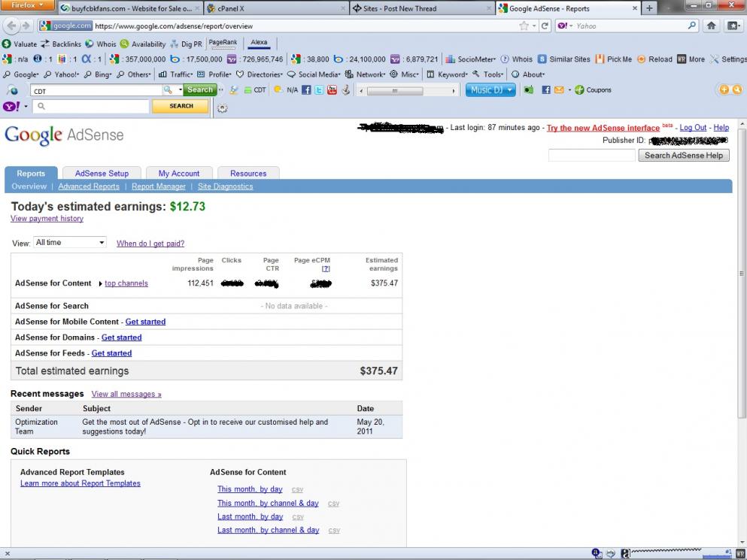This screenshot has height=560, width=747.
Task: Switch to the Sites - Post New Thread tab
Action: 421,8
